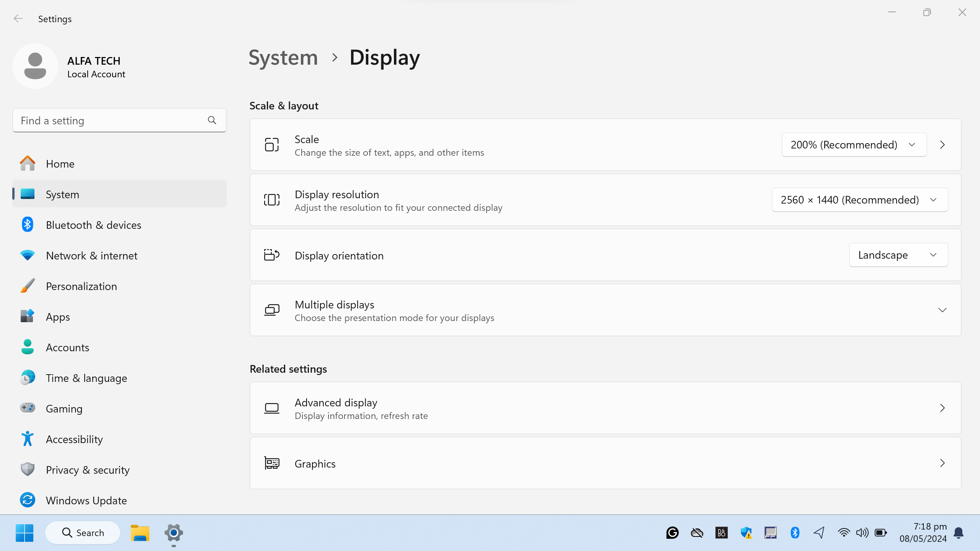Open the notification bell in the tray
Screen dimensions: 980x551
959,533
